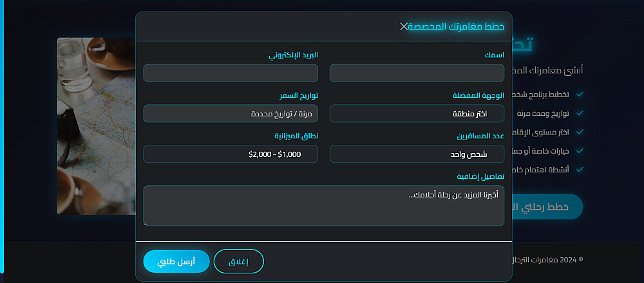Expand the تواريخ السفر dates dropdown

coord(231,114)
